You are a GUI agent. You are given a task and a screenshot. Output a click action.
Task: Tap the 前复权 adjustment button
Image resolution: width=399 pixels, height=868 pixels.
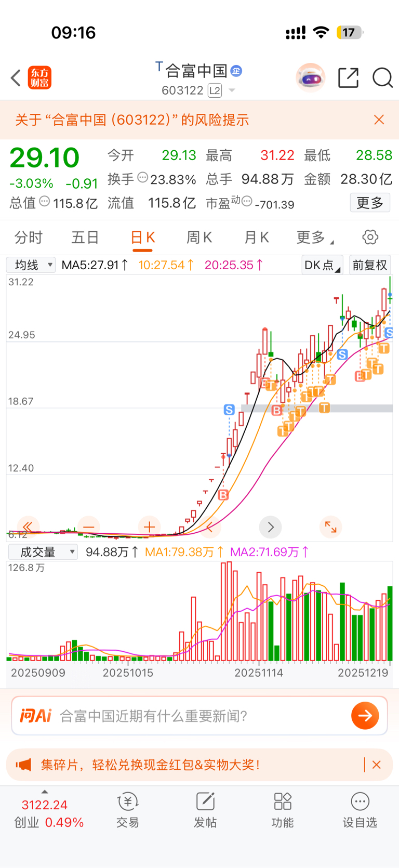(x=370, y=265)
